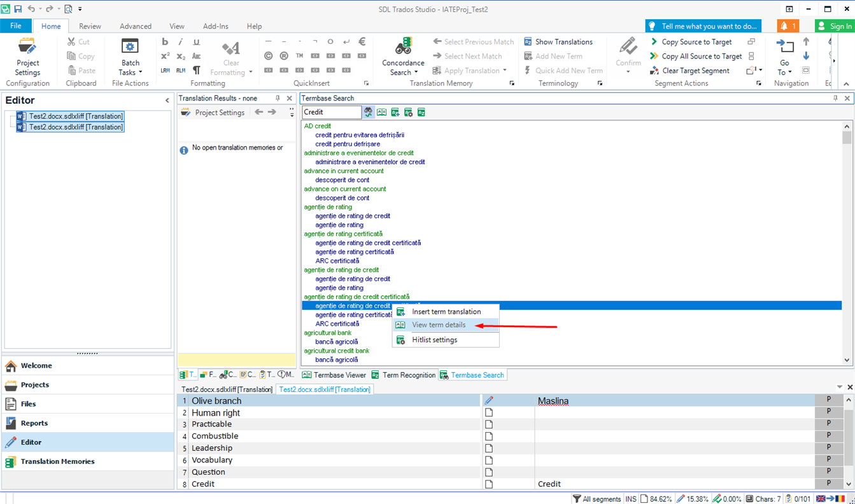Apply underline formatting in the ribbon
Viewport: 855px width, 504px height.
pyautogui.click(x=196, y=42)
